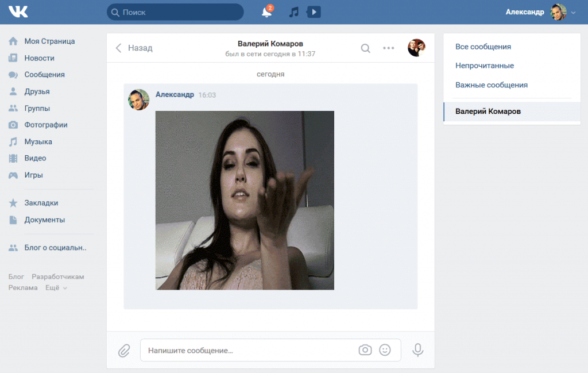
Task: Click the VK logo in header
Action: pyautogui.click(x=18, y=12)
